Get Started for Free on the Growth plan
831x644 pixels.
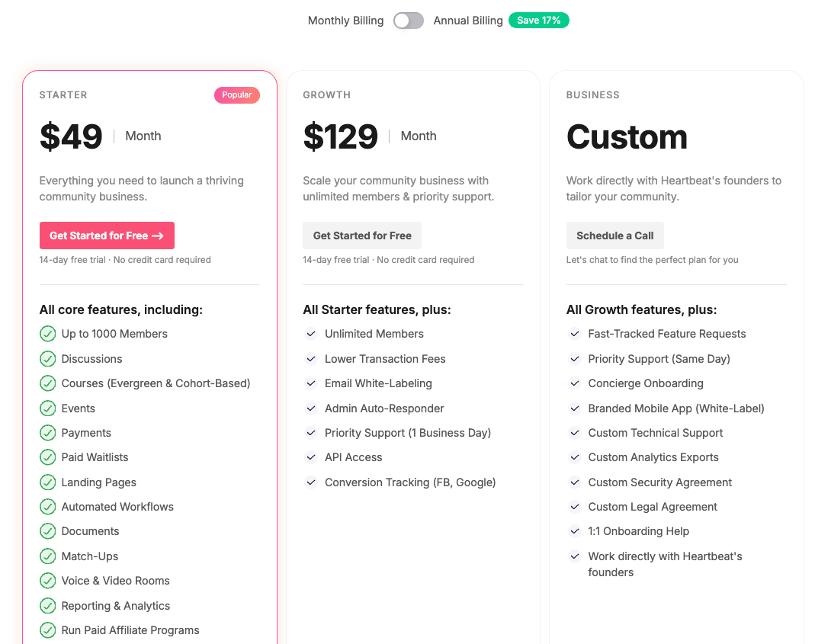[x=362, y=235]
